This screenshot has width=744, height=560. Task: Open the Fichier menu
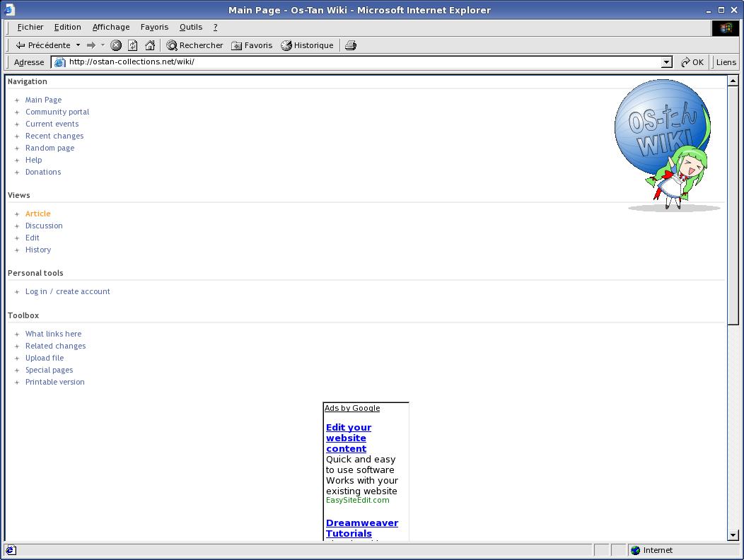pos(30,27)
